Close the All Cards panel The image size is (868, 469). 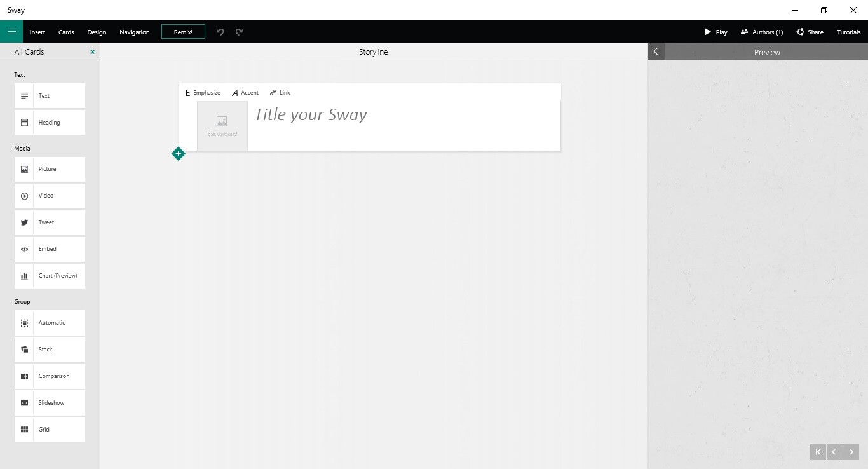coord(92,52)
